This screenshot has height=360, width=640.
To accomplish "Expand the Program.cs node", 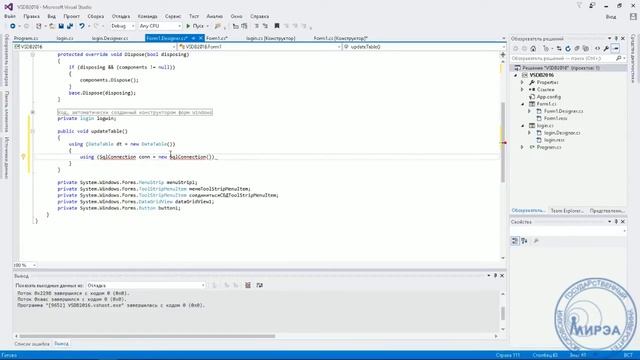I will 522,147.
